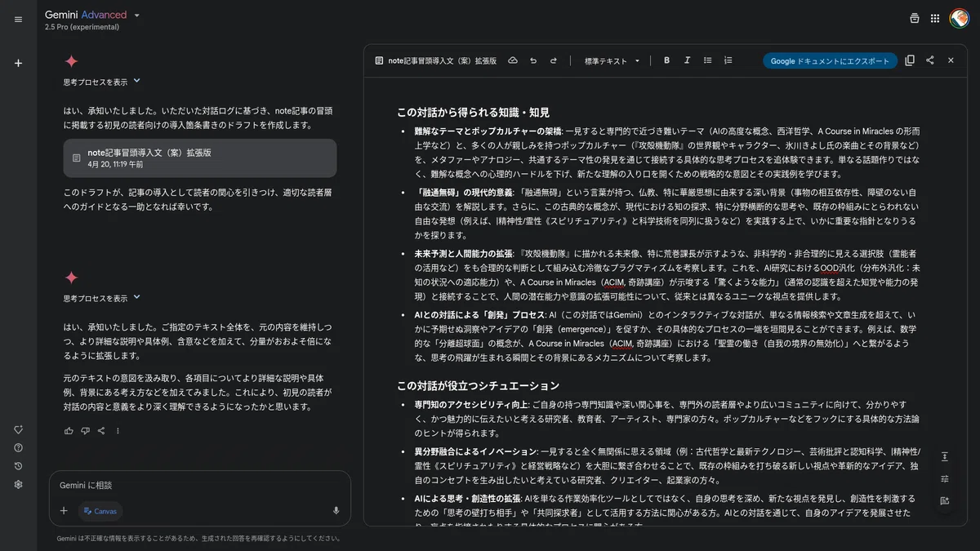980x551 pixels.
Task: Click the 4月 20, 11:19 午前 timestamp
Action: point(115,164)
